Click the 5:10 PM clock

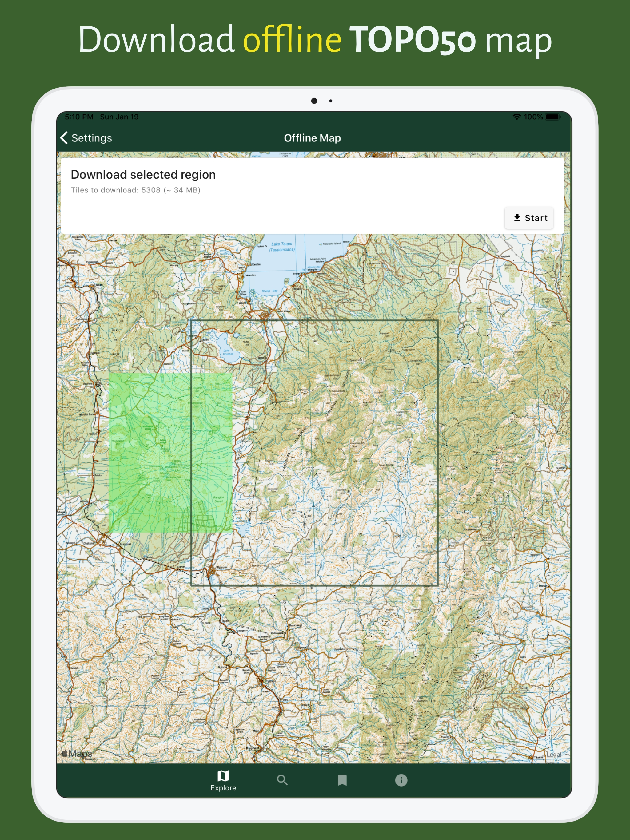[x=79, y=117]
